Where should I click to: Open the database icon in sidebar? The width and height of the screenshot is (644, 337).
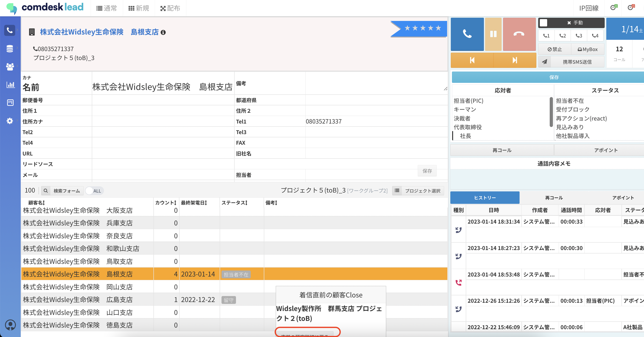click(10, 49)
